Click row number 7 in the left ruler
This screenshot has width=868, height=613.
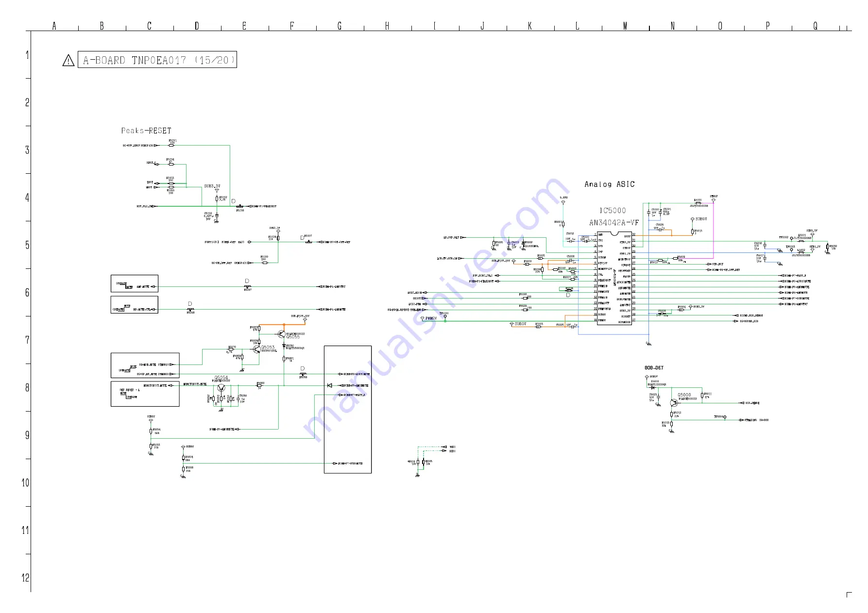(27, 340)
